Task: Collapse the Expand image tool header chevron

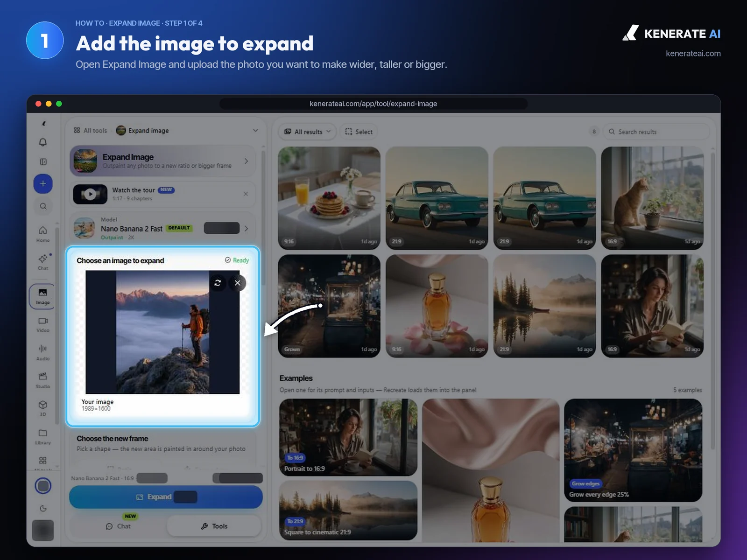Action: coord(255,131)
